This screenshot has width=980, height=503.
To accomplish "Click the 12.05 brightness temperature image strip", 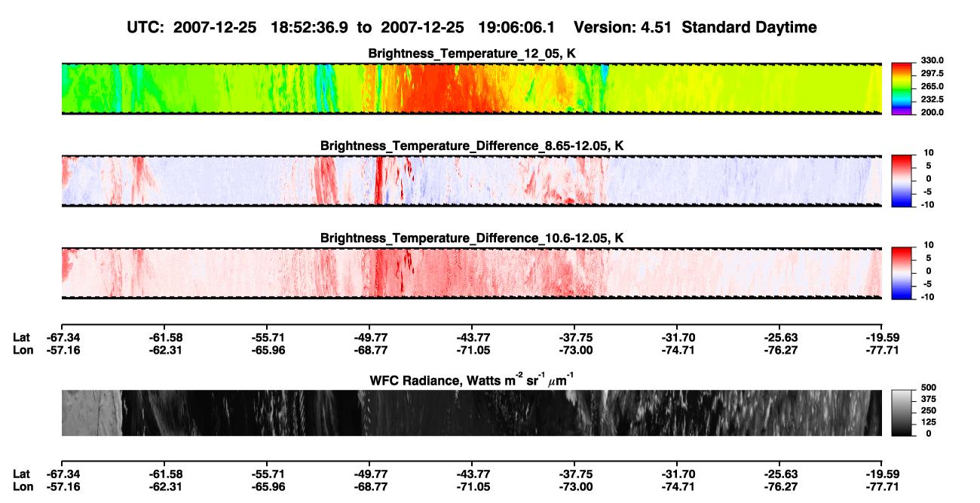I will pos(472,89).
